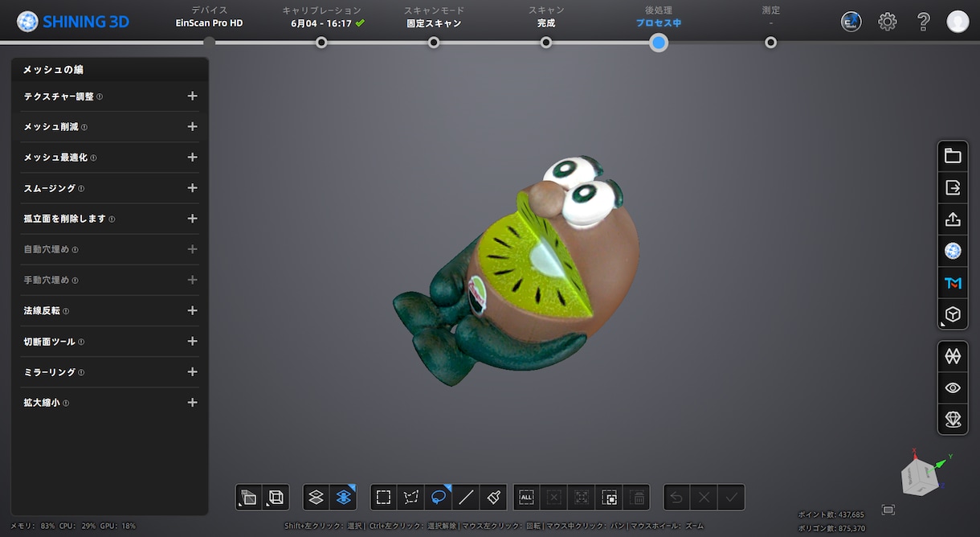
Task: Go to スキャンモード step node
Action: pos(434,42)
